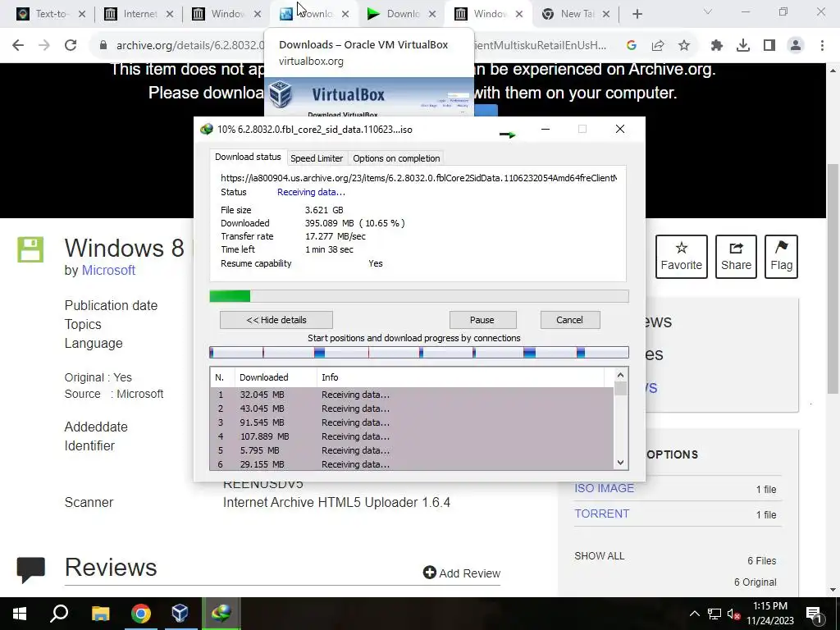The image size is (840, 630).
Task: Open Chrome from the taskbar
Action: [141, 614]
